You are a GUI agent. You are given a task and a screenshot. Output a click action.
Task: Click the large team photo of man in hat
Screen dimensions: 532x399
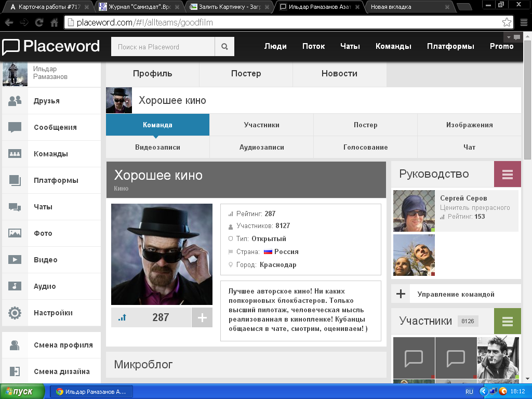(162, 254)
